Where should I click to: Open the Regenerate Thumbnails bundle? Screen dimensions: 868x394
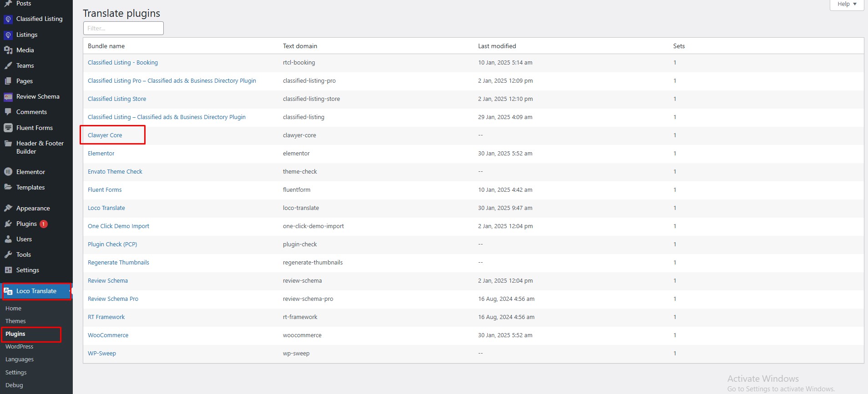118,263
